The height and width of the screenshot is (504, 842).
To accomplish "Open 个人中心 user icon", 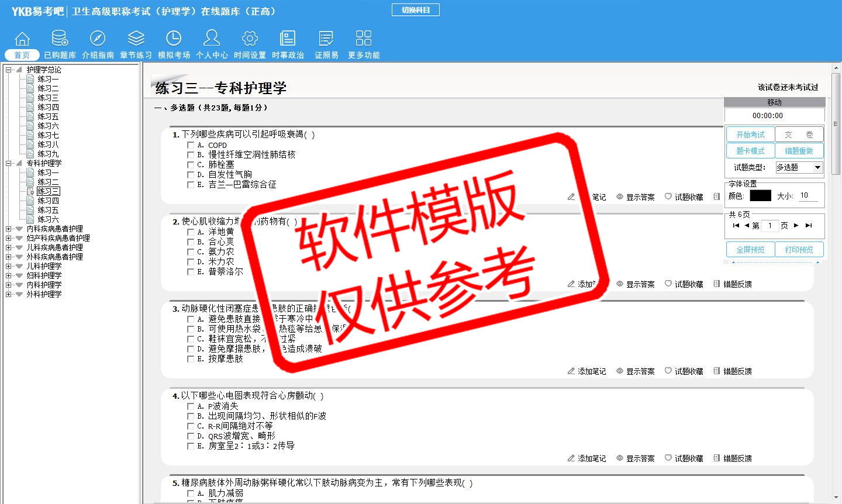I will [x=212, y=39].
